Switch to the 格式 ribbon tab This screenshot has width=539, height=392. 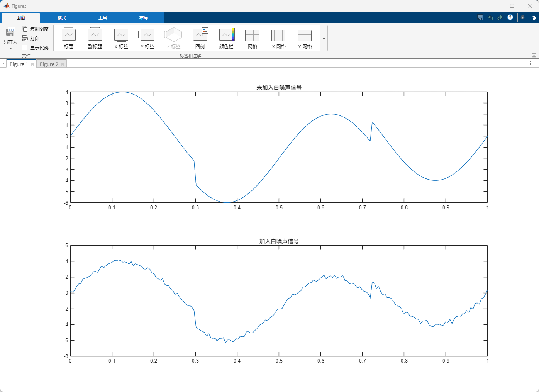coord(62,18)
